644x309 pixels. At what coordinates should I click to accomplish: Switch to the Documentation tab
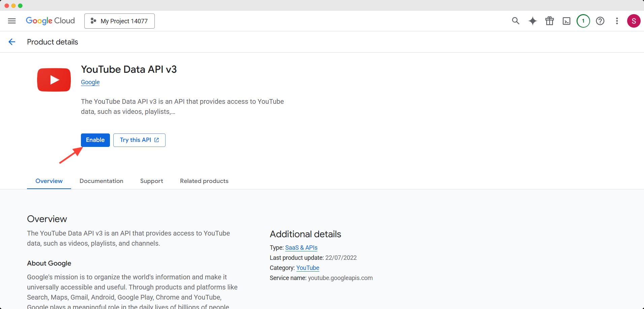point(101,181)
